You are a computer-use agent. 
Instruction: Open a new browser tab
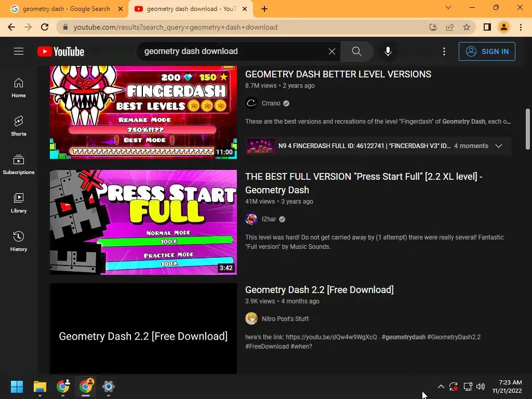(x=264, y=9)
